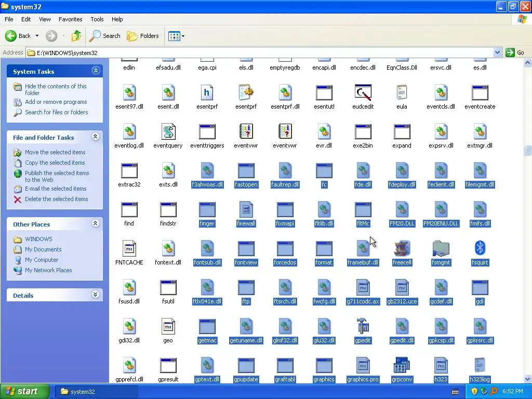Image resolution: width=532 pixels, height=399 pixels.
Task: Open the View menu
Action: coord(45,19)
